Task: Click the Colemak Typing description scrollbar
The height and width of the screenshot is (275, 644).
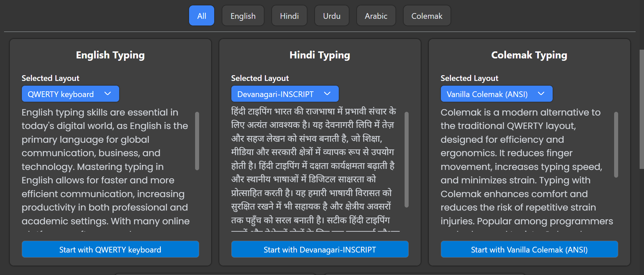Action: pyautogui.click(x=616, y=144)
